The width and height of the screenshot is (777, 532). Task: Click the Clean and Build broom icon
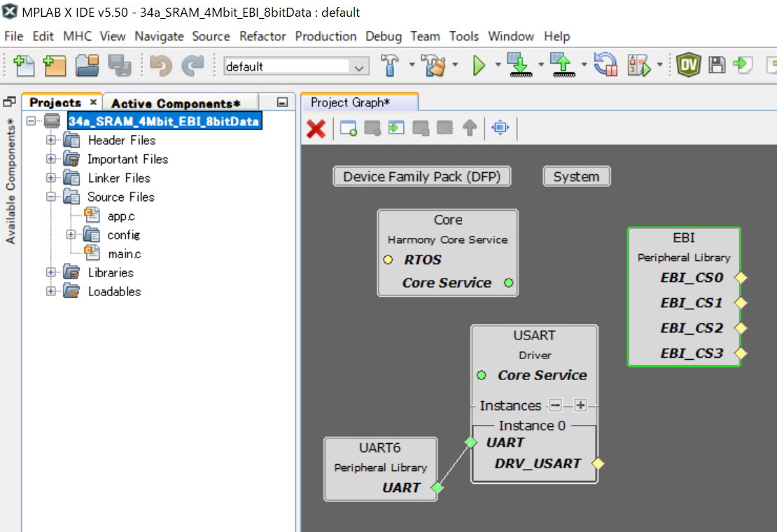(433, 65)
